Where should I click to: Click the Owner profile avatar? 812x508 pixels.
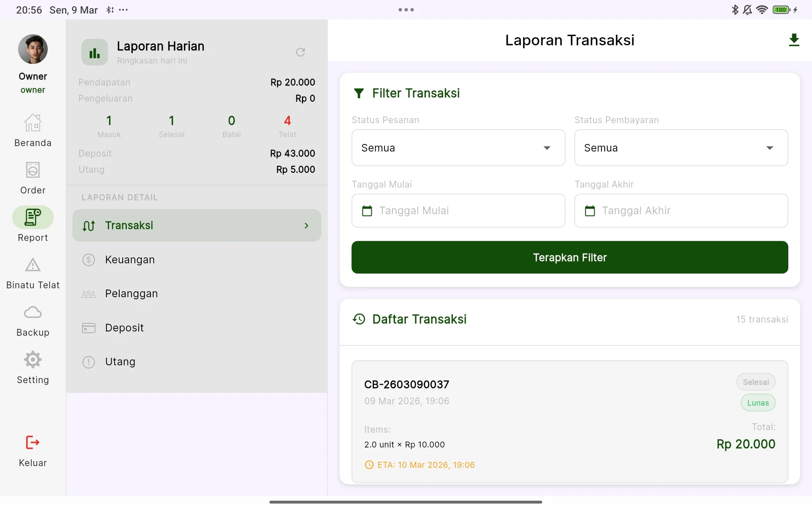tap(33, 49)
